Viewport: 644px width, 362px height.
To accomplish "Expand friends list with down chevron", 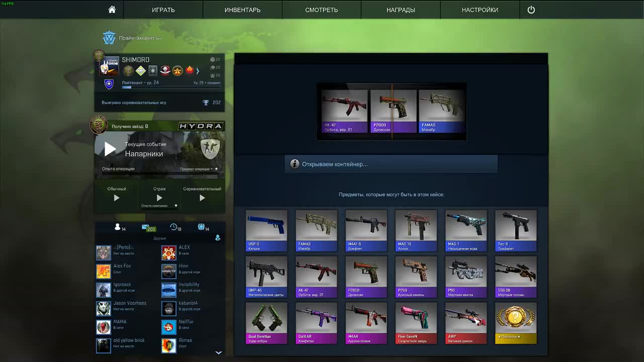I will pos(218,352).
